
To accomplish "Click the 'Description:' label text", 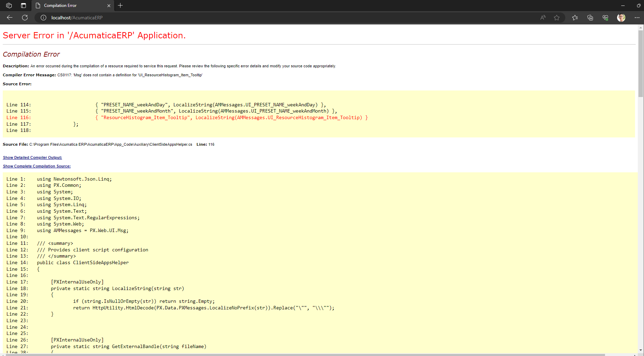I will tap(16, 66).
